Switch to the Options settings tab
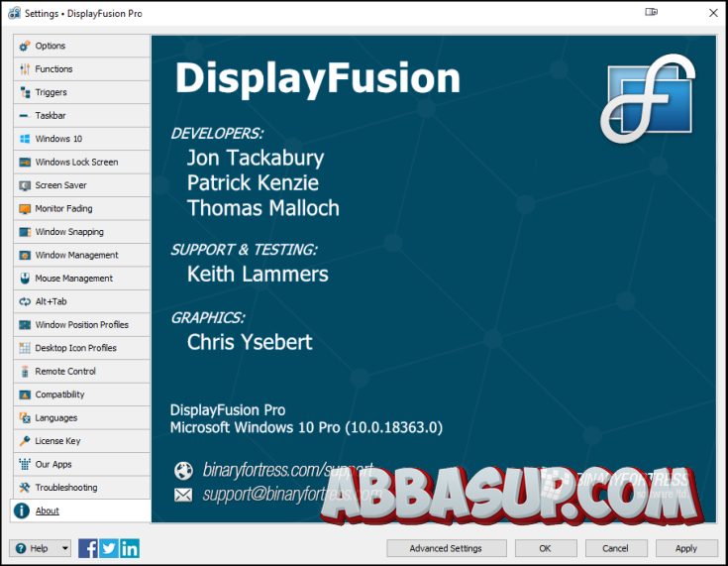The height and width of the screenshot is (566, 728). click(x=81, y=46)
